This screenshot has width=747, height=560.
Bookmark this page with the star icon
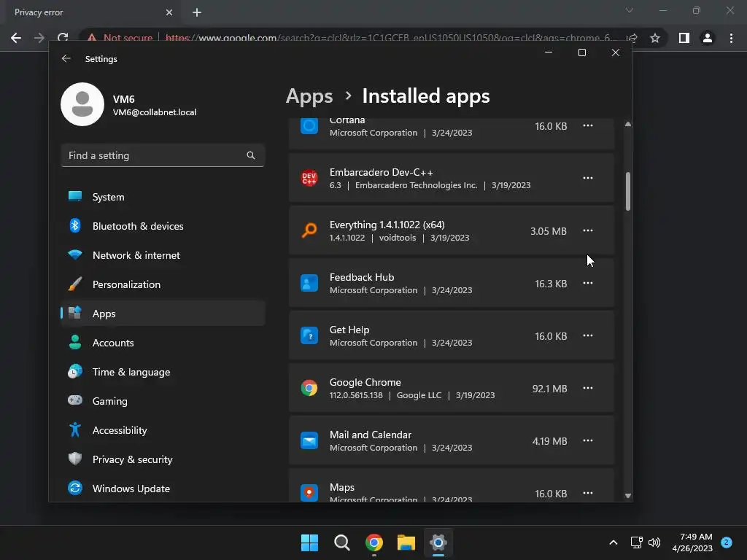pos(655,38)
